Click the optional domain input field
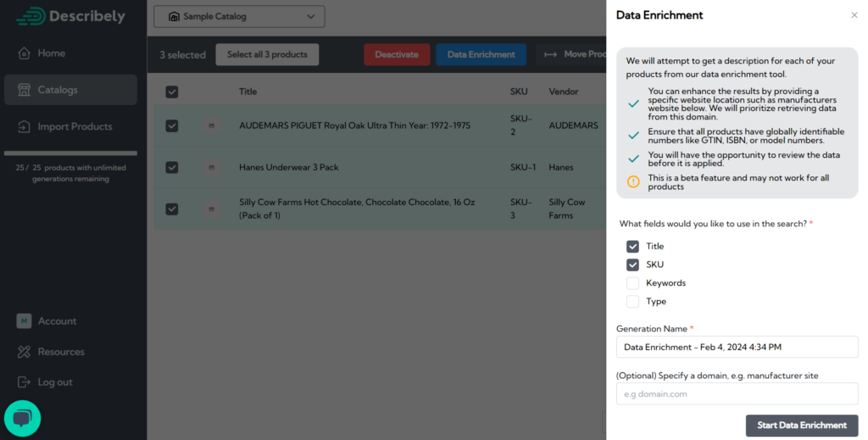 point(737,393)
